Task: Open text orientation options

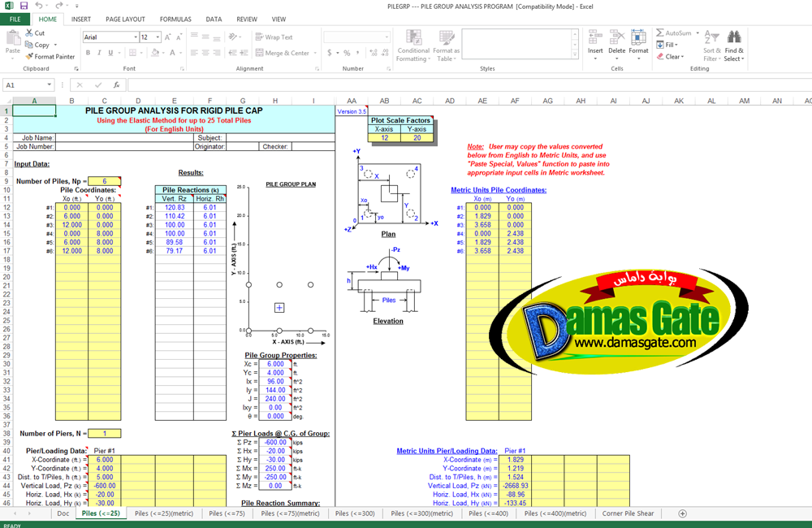Action: (x=235, y=37)
